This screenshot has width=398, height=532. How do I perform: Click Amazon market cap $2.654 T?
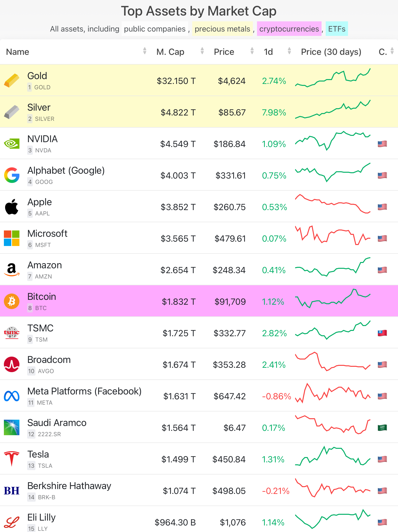click(x=178, y=270)
